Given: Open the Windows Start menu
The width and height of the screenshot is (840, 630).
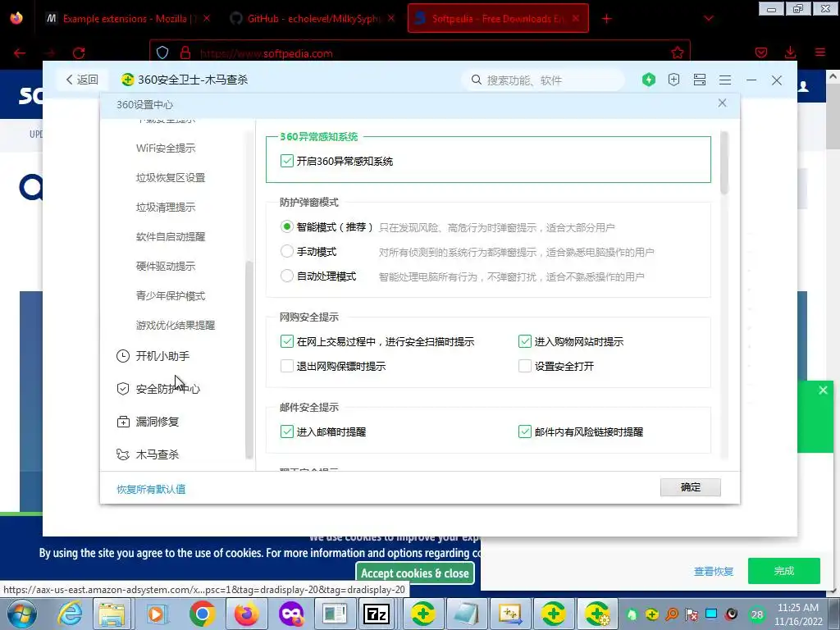Looking at the screenshot, I should [x=21, y=614].
